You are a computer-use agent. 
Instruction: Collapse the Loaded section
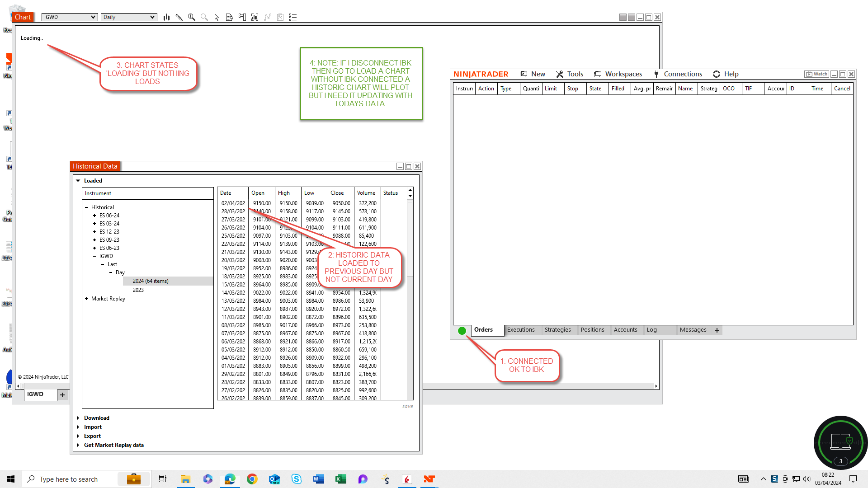coord(78,181)
